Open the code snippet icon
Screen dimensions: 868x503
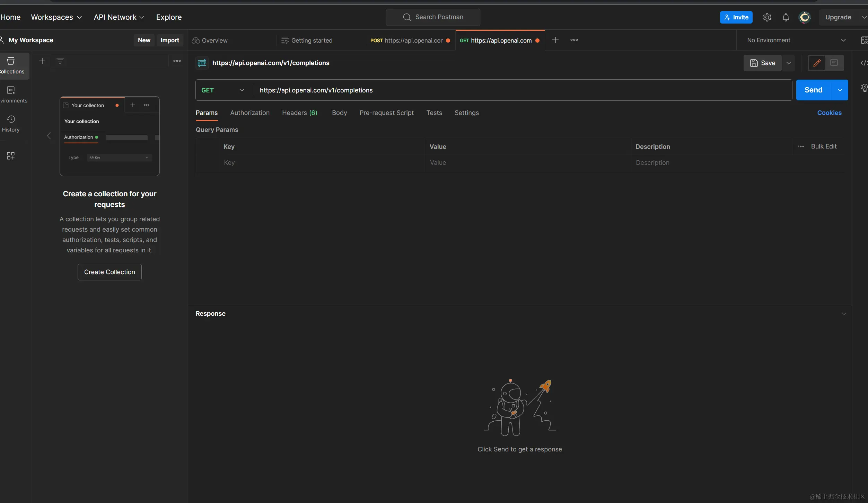pyautogui.click(x=863, y=63)
